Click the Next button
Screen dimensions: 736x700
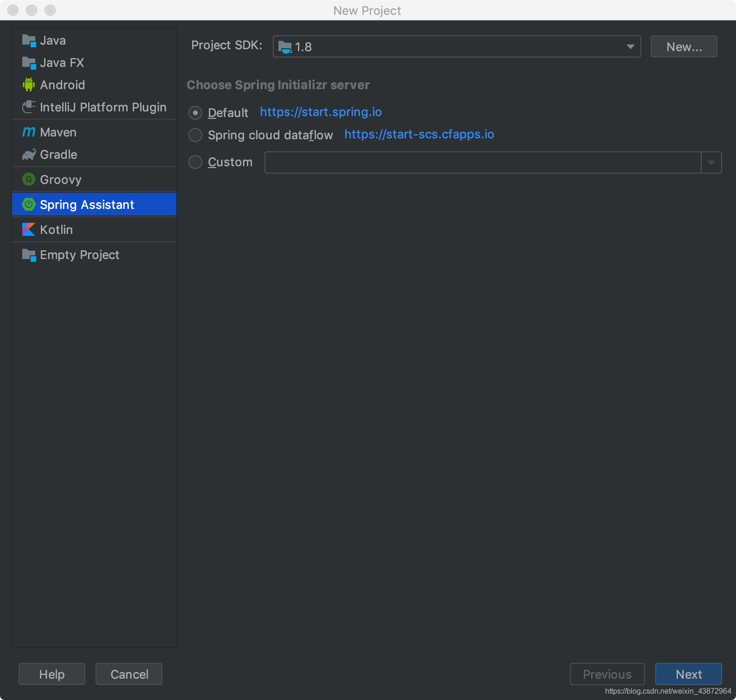[x=689, y=674]
